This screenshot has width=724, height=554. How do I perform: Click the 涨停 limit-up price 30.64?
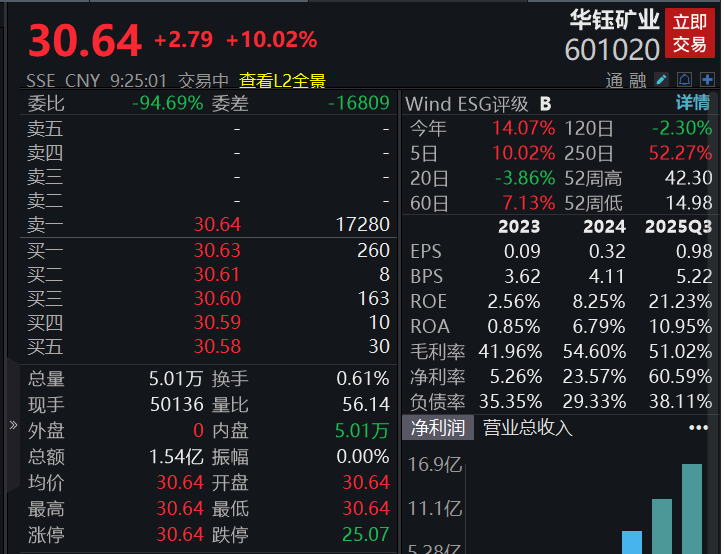180,535
